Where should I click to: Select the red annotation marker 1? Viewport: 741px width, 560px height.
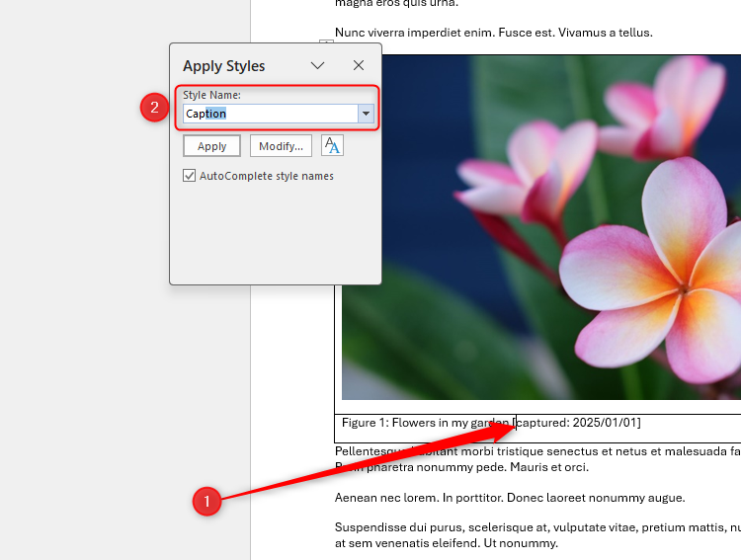coord(206,502)
